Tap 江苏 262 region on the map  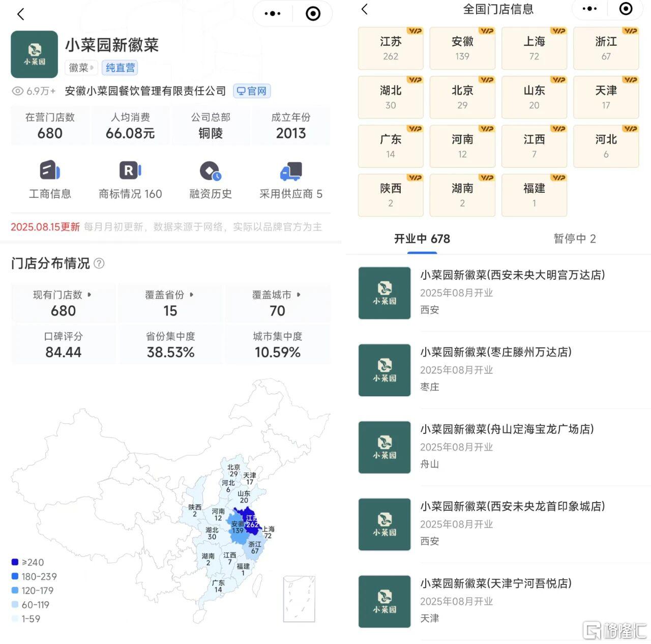point(251,521)
